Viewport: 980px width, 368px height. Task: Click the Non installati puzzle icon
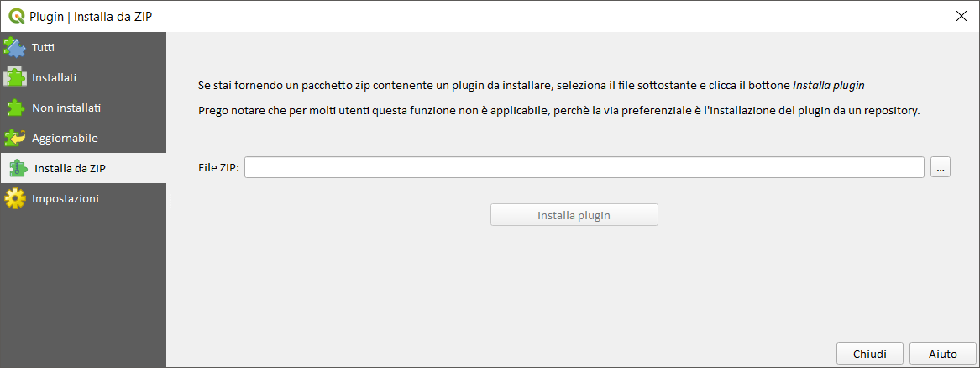[15, 108]
